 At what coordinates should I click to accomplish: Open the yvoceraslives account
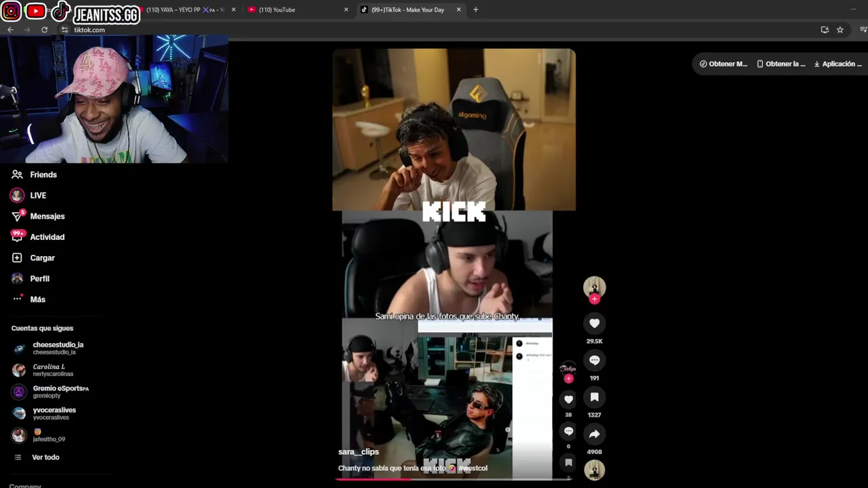coord(45,413)
